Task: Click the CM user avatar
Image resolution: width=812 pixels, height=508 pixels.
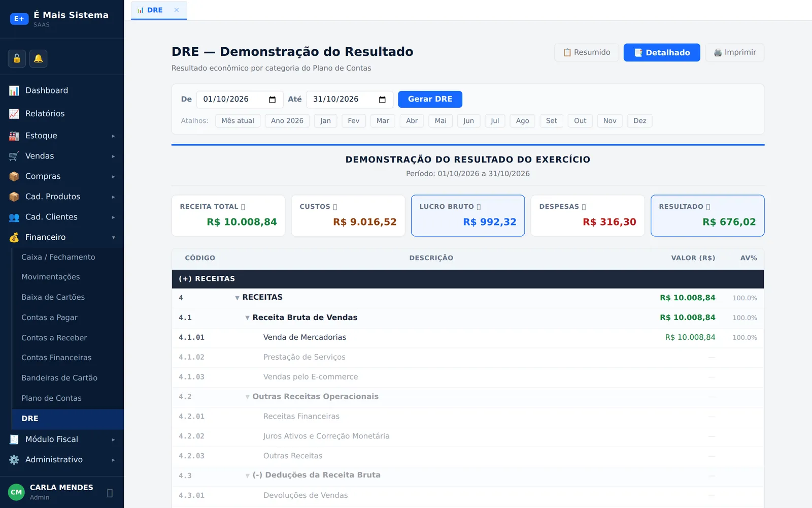Action: [16, 492]
